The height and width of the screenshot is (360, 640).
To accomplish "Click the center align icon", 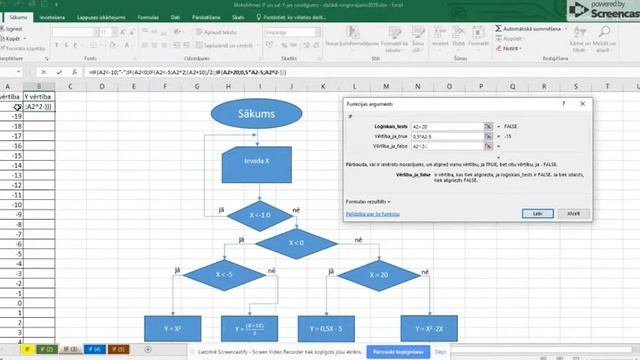I will click(154, 45).
